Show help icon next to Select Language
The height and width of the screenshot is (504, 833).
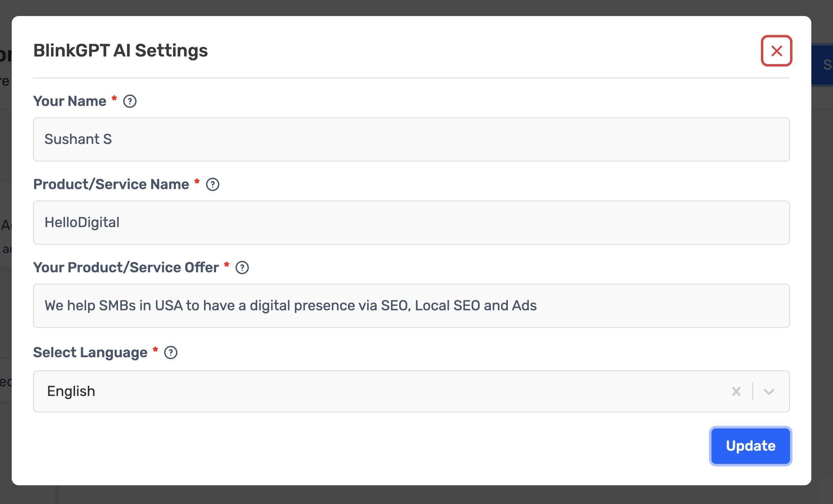click(171, 353)
